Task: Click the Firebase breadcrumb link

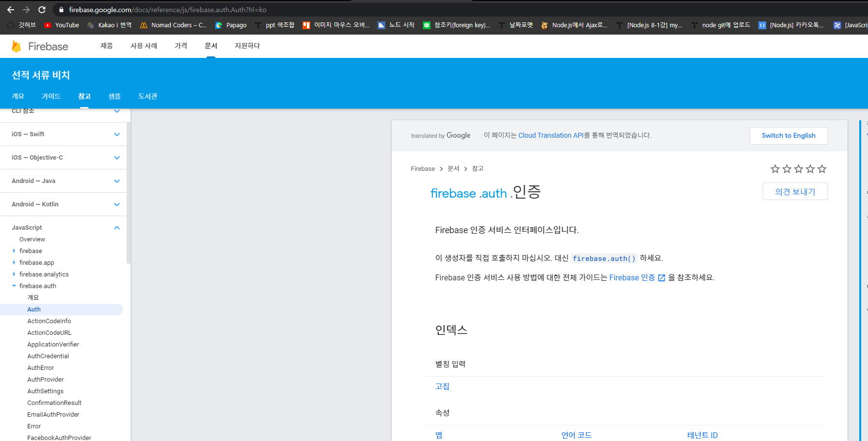Action: 423,169
